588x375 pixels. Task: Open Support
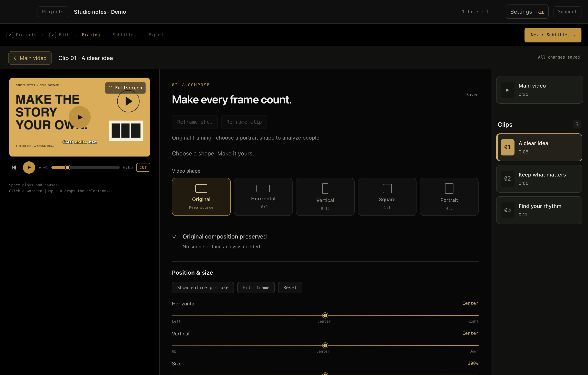pyautogui.click(x=567, y=12)
